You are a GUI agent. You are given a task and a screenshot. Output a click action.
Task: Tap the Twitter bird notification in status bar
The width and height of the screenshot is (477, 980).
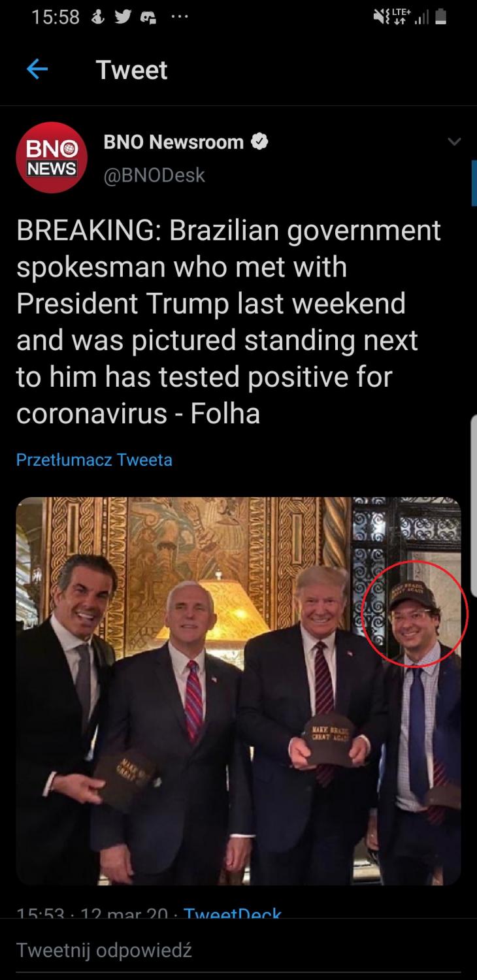(x=123, y=18)
